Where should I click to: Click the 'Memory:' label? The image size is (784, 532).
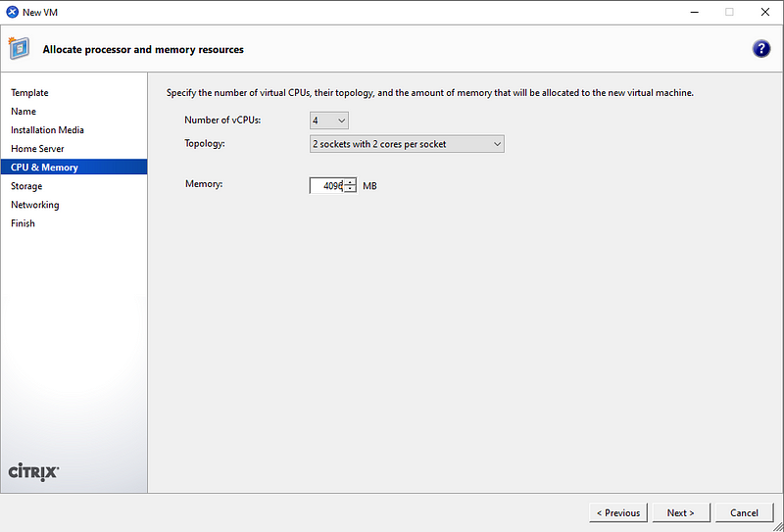point(204,184)
